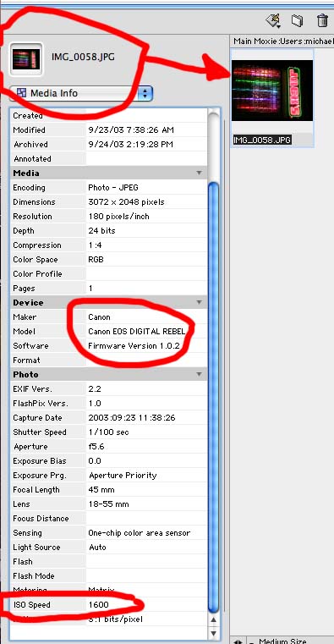Click the scrollbar up arrow
This screenshot has height=644, width=334.
[214, 619]
